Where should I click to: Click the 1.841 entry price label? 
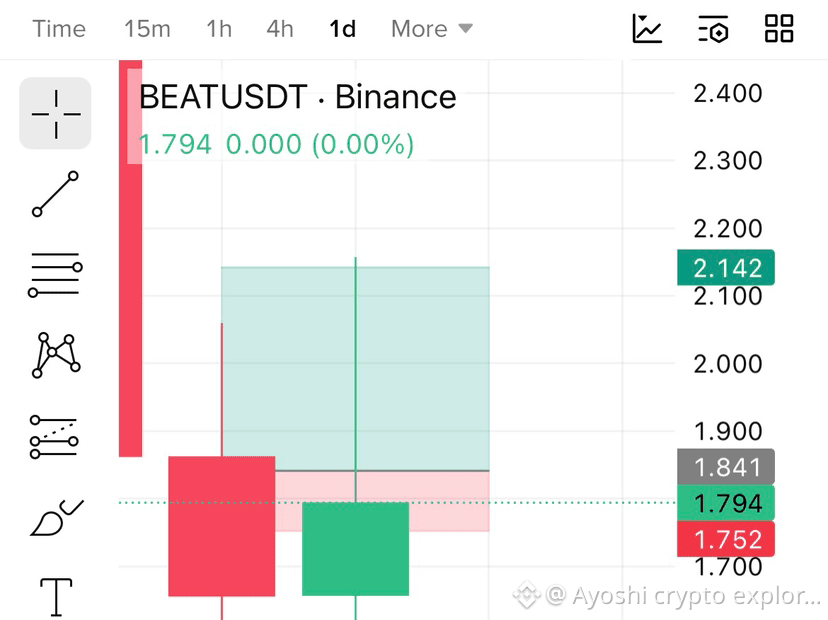(x=726, y=467)
